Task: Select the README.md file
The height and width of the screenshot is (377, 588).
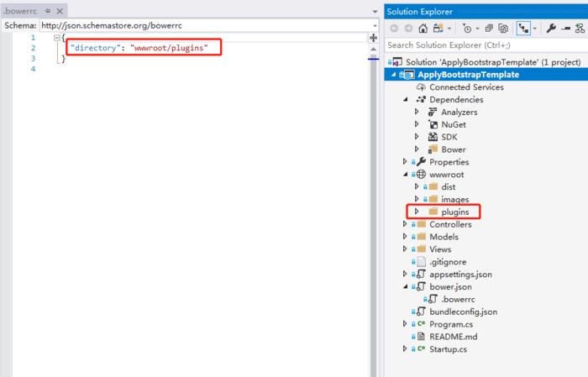Action: [453, 337]
